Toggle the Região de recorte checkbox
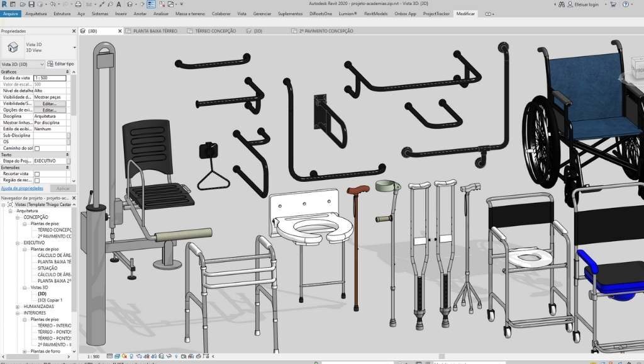 pyautogui.click(x=37, y=180)
